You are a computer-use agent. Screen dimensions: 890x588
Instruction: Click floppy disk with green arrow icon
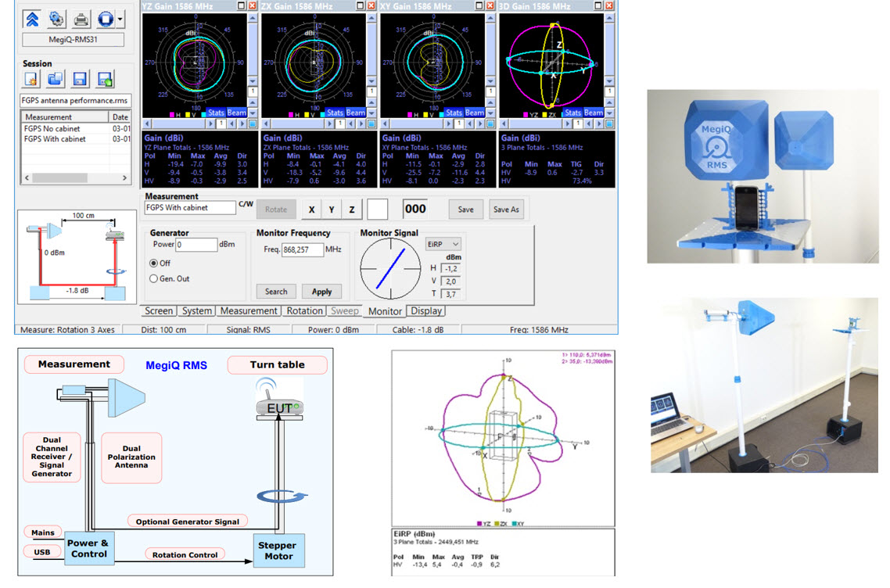105,80
